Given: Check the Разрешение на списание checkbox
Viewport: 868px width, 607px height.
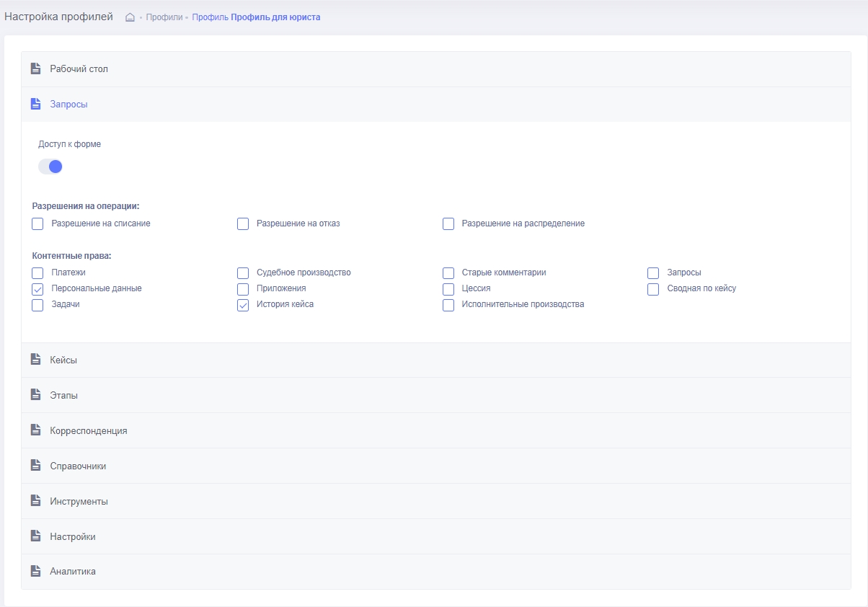Looking at the screenshot, I should pyautogui.click(x=37, y=224).
